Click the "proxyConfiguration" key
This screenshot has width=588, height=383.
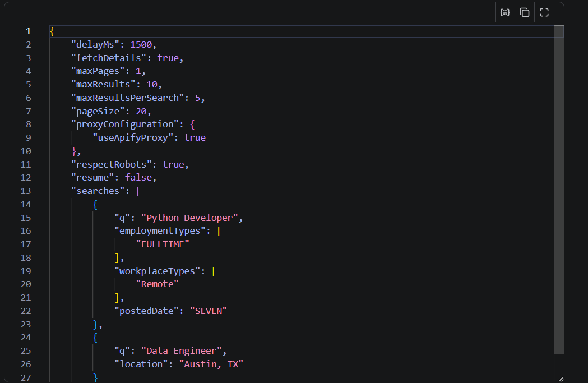(125, 124)
